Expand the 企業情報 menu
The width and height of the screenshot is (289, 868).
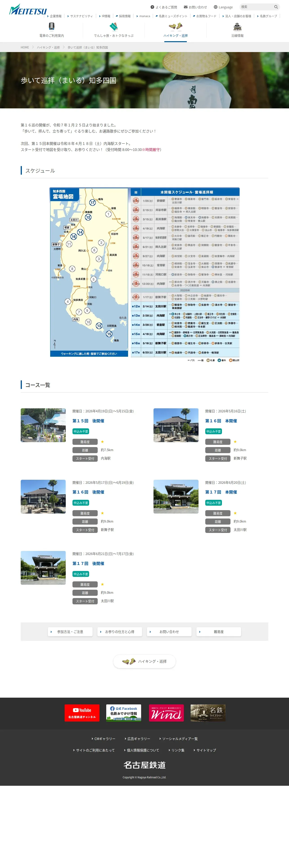54,16
